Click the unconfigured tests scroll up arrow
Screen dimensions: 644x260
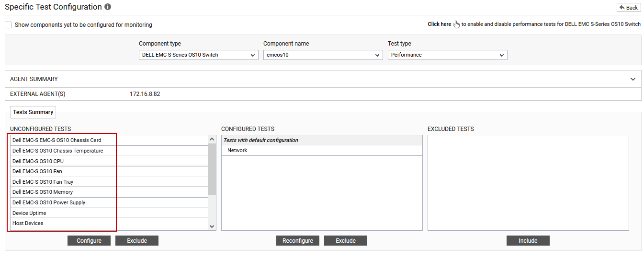coord(212,139)
